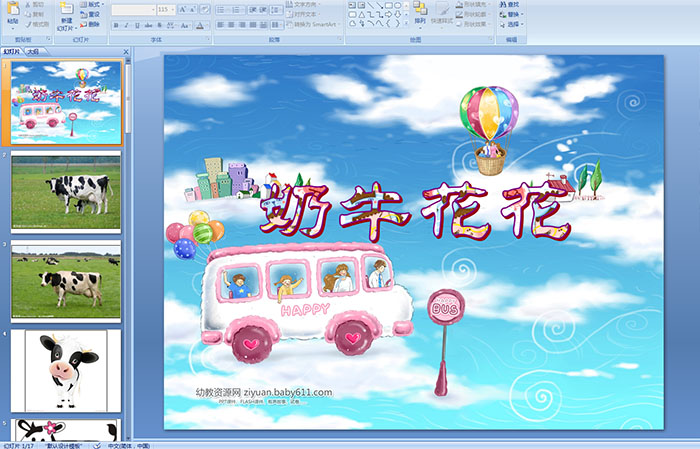Toggle Italic text formatting
Screen dimensions: 700x449
(126, 24)
